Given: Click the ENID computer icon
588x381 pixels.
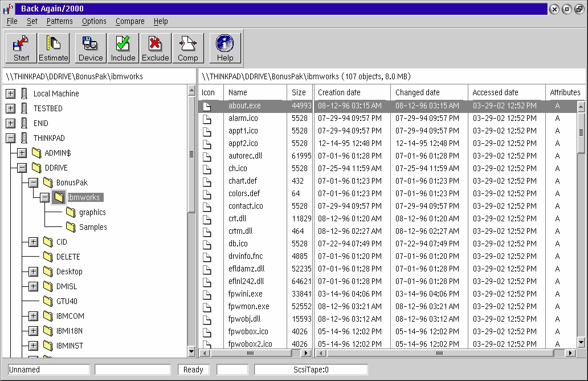Looking at the screenshot, I should tap(24, 123).
